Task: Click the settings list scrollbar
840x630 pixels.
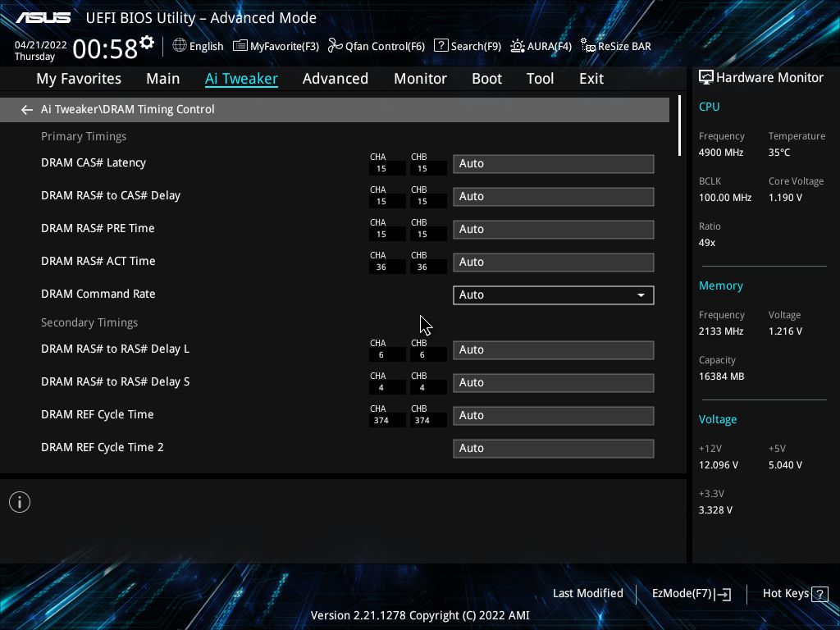Action: [x=679, y=126]
